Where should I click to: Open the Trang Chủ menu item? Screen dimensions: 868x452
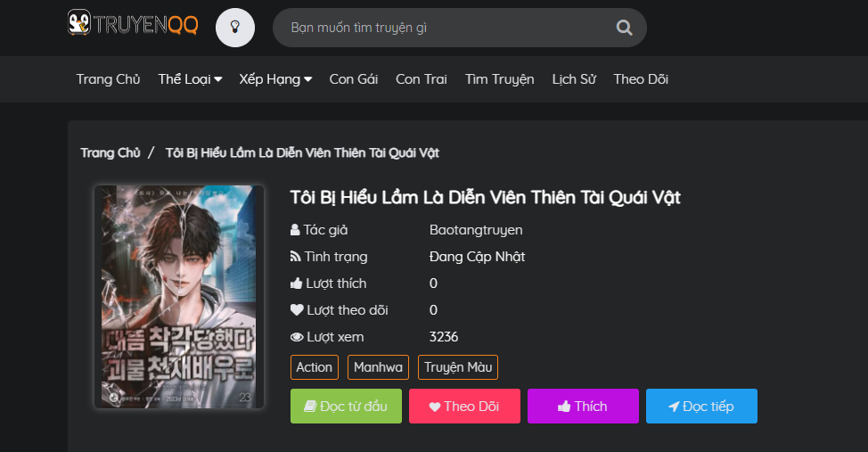108,79
